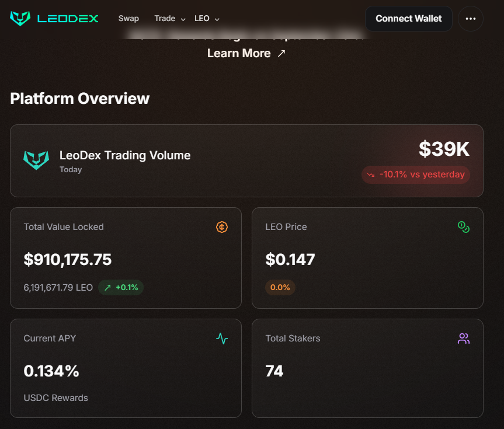Viewport: 504px width, 429px height.
Task: Click the lion icon in Trading Volume card
Action: point(36,160)
